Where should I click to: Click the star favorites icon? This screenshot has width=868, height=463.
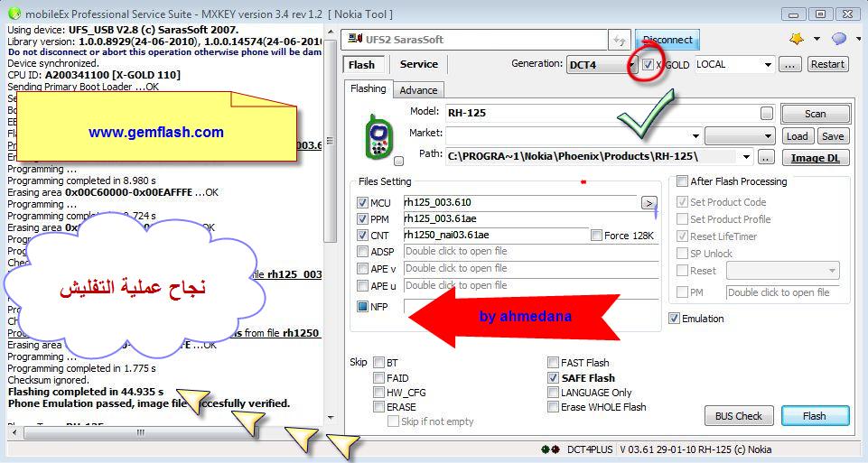tap(797, 39)
